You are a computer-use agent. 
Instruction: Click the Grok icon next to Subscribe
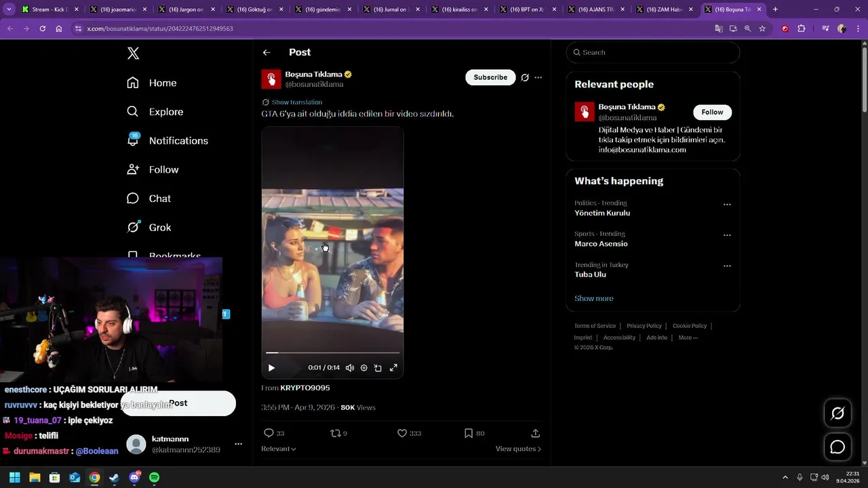coord(525,78)
